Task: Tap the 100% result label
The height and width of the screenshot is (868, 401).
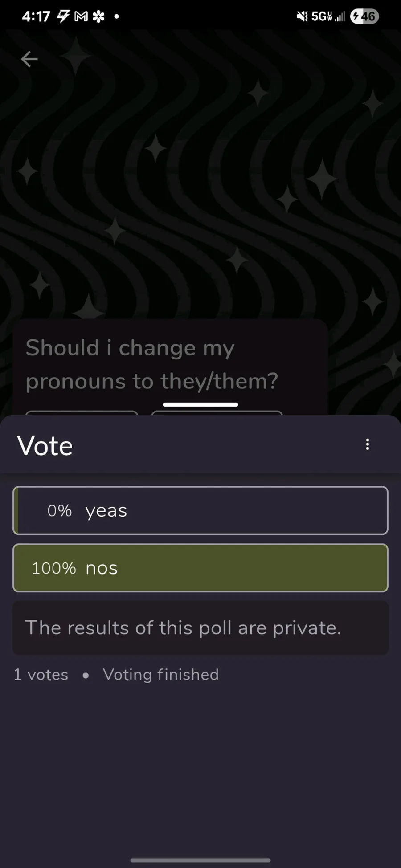Action: click(53, 568)
